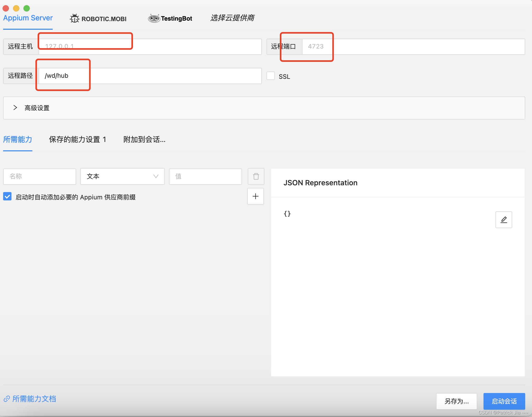
Task: Click the capability 值 input field
Action: (205, 176)
